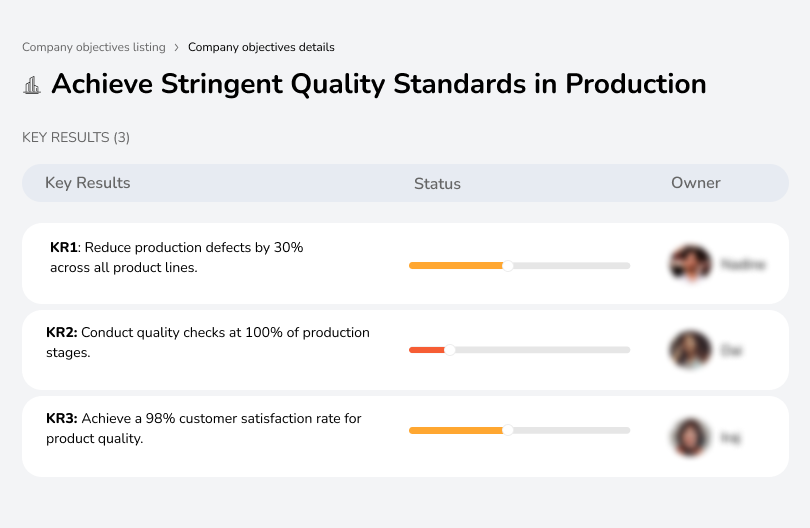The image size is (810, 528).
Task: Select the Owner column header
Action: click(x=695, y=183)
